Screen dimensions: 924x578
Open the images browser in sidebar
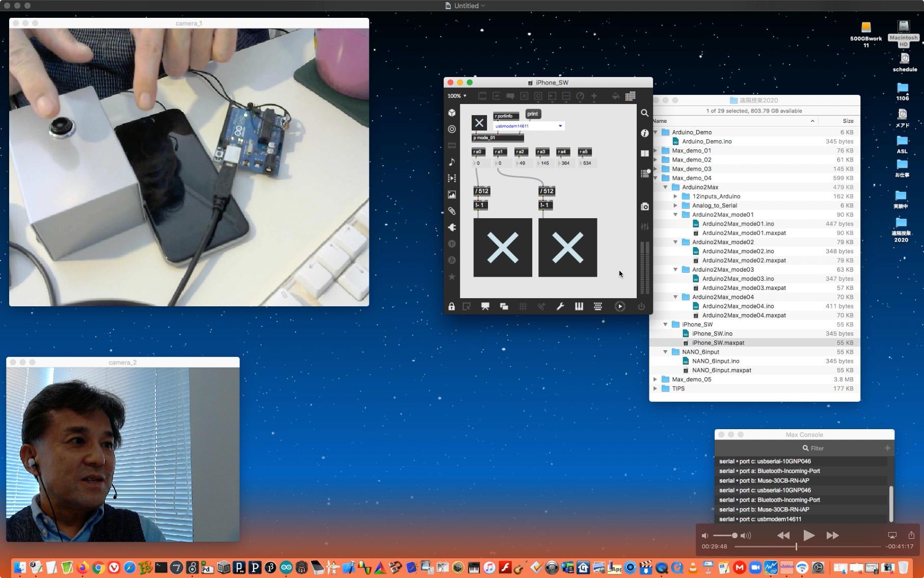pyautogui.click(x=452, y=195)
